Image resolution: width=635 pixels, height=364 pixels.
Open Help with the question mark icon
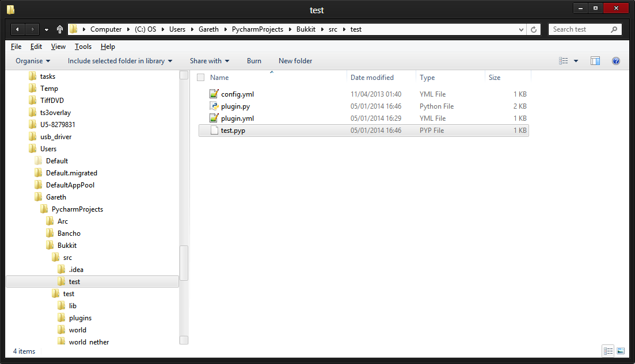click(x=615, y=61)
